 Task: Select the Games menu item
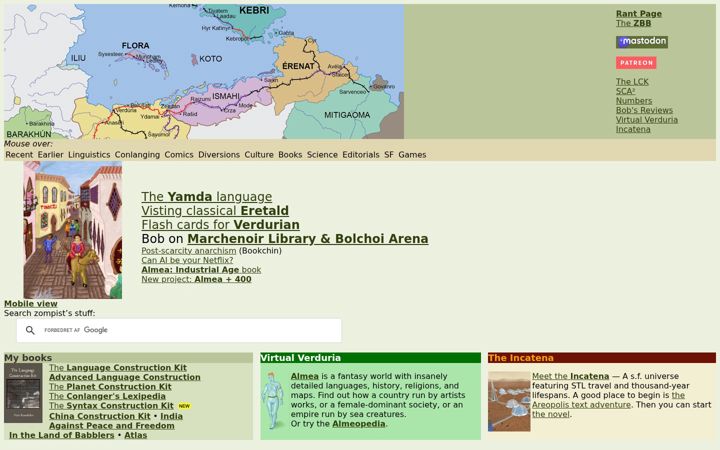[412, 155]
